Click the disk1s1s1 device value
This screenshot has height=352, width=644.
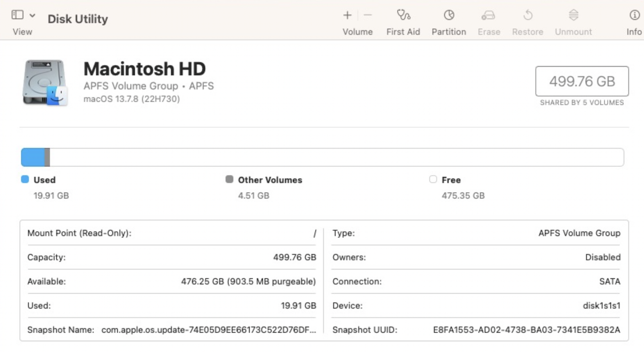602,306
